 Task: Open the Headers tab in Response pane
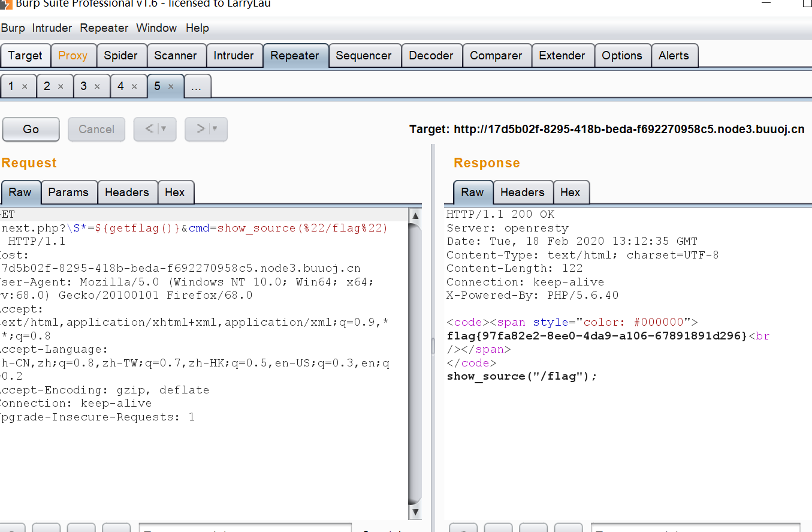coord(523,193)
